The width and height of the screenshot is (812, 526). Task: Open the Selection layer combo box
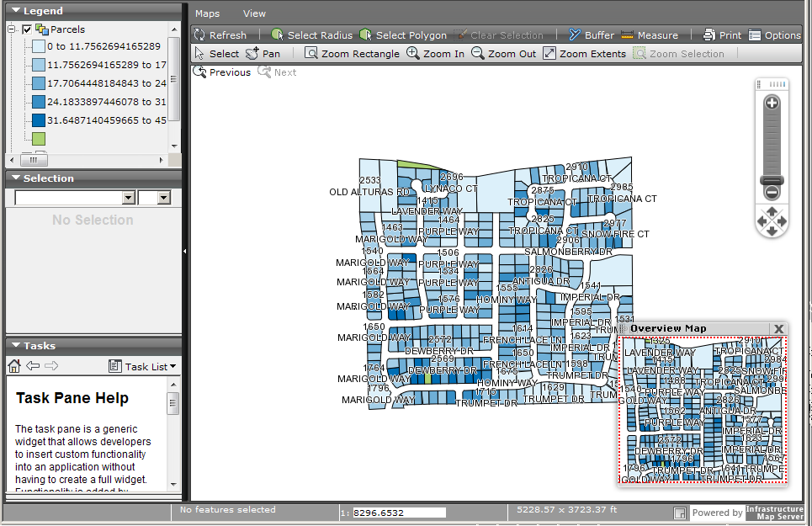tap(128, 198)
